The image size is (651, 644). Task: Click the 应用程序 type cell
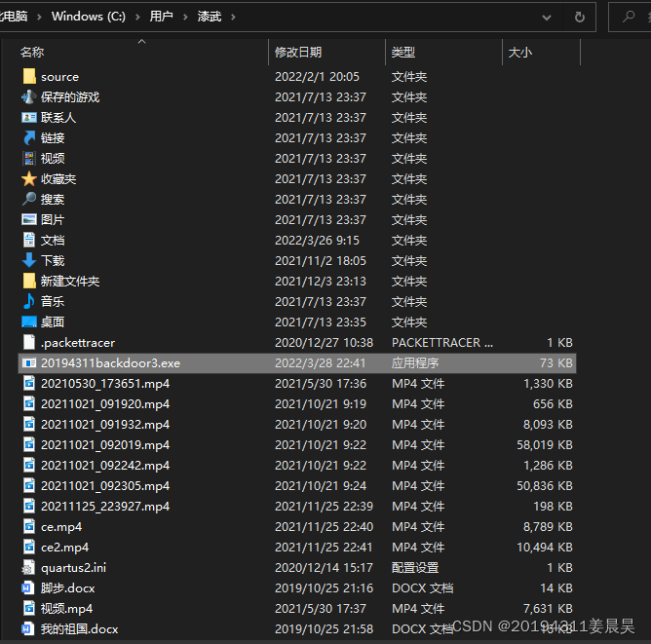(415, 363)
